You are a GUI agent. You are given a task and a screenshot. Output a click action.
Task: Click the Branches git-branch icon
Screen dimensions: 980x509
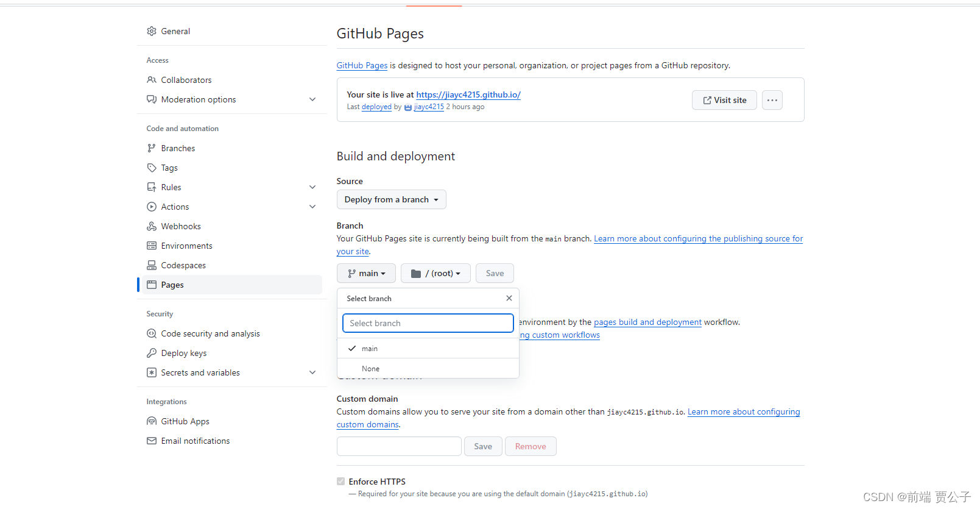(152, 148)
